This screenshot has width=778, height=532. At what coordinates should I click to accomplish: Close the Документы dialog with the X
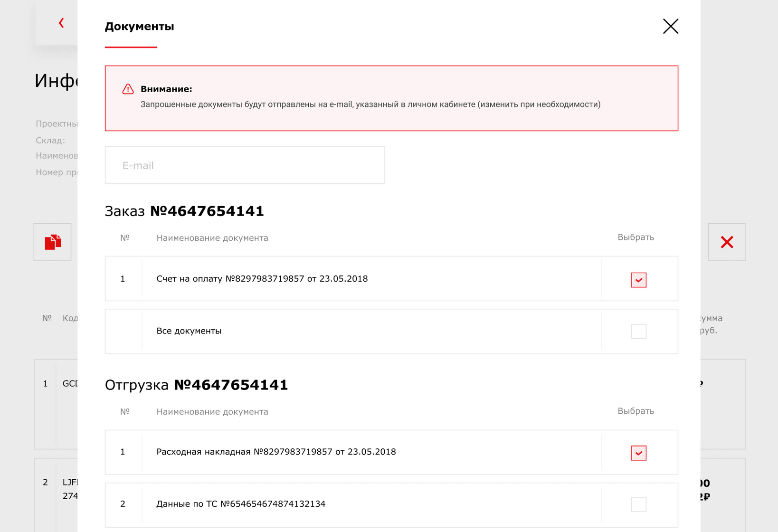671,26
